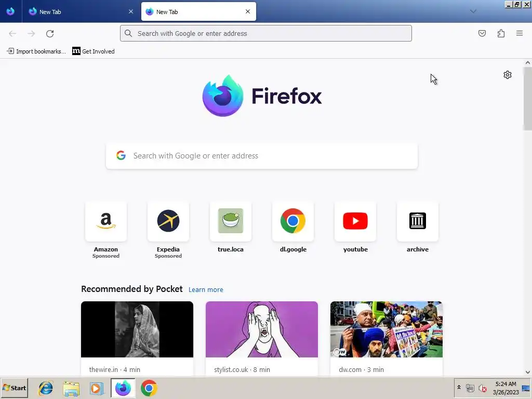532x399 pixels.
Task: Go forward using the forward arrow
Action: pyautogui.click(x=31, y=33)
